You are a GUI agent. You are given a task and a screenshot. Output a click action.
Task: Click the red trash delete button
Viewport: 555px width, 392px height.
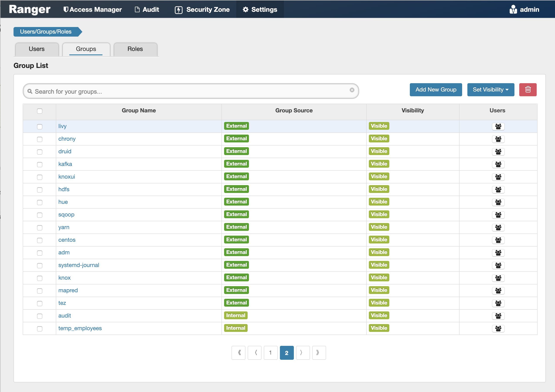[x=528, y=90]
